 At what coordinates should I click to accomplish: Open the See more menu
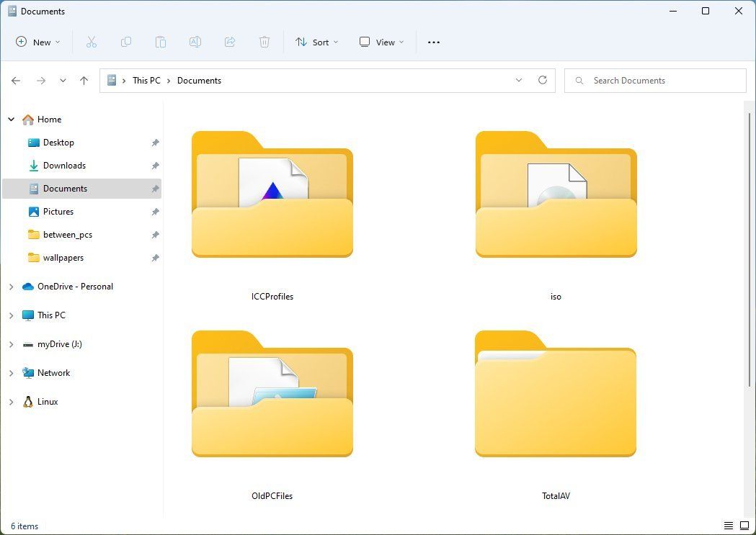[433, 42]
